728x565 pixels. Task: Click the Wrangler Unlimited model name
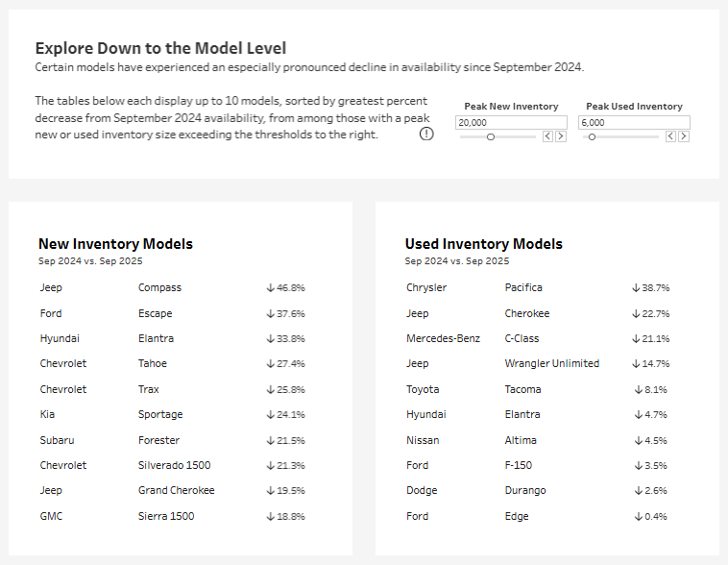click(x=552, y=363)
